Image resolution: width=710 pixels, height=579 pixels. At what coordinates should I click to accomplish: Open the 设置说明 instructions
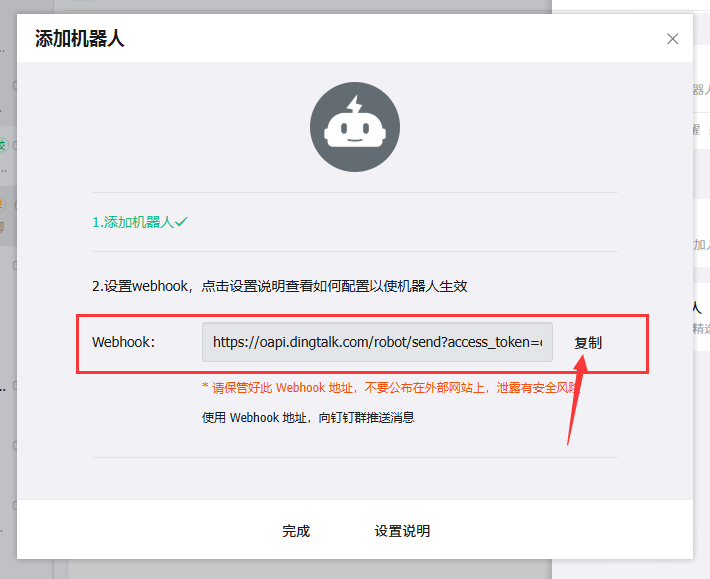[402, 531]
